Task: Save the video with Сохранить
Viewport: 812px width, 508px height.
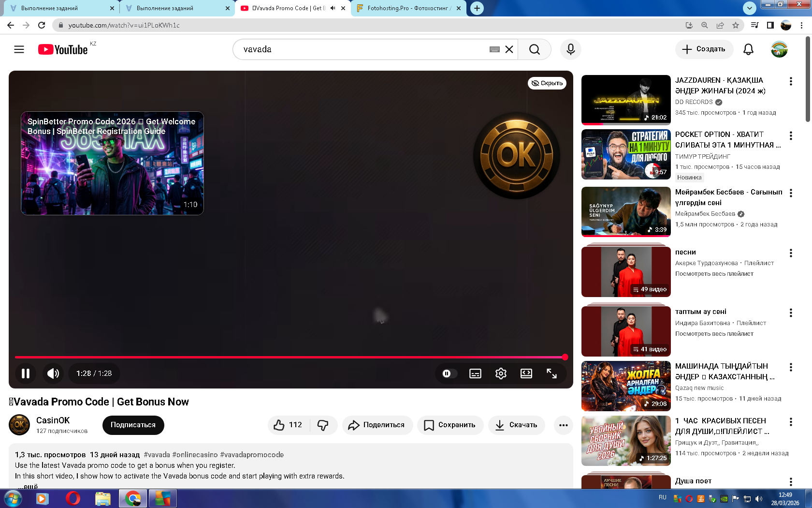Action: point(450,425)
